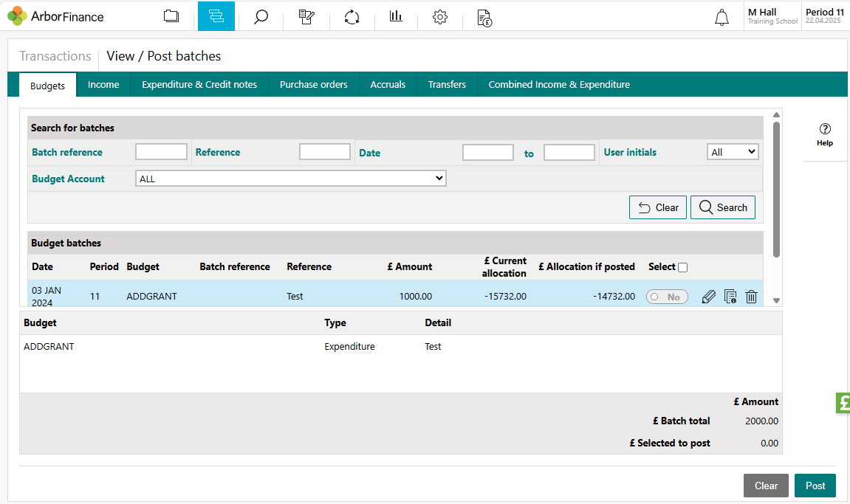Image resolution: width=850 pixels, height=504 pixels.
Task: Open the bar chart reports icon
Action: 396,16
